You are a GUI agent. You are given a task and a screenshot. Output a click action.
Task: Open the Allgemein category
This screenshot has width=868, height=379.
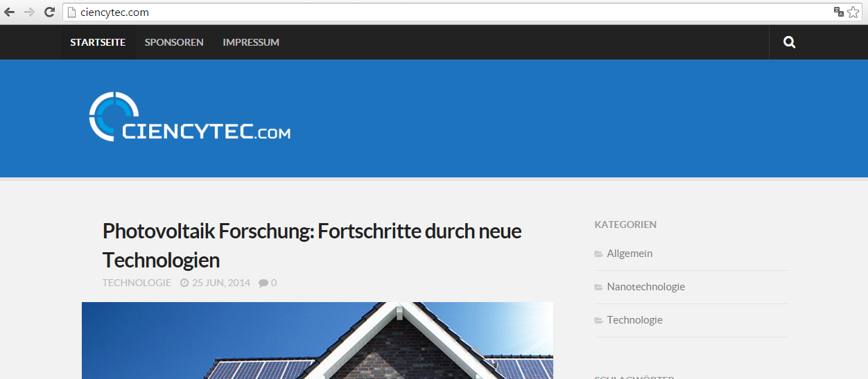tap(630, 254)
